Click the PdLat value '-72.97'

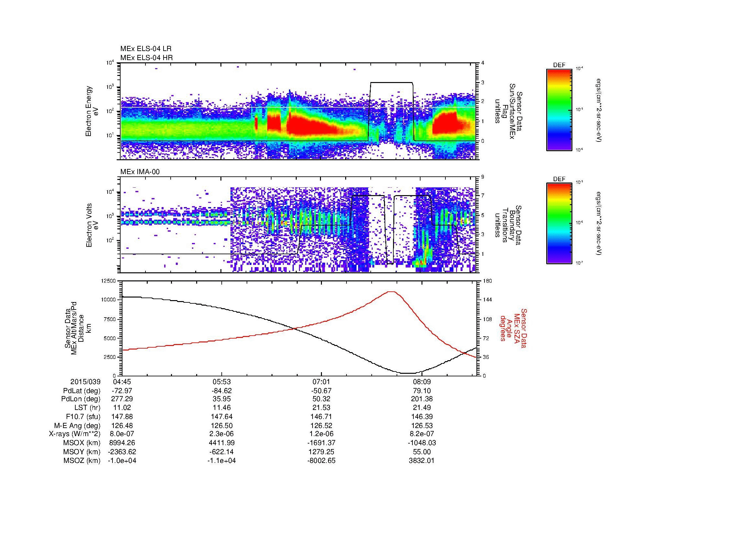pyautogui.click(x=122, y=391)
